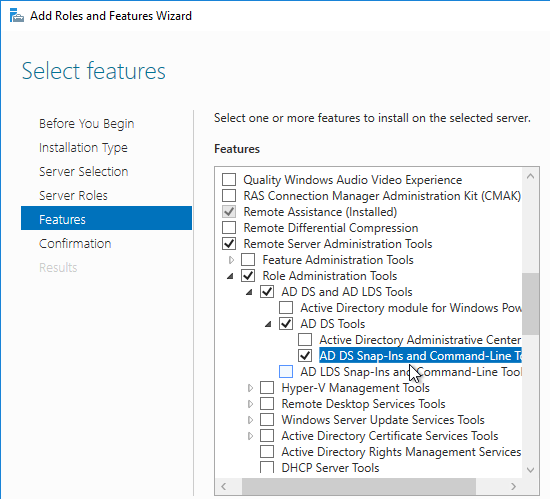Click the horizontal scrollbar thumb
550x499 pixels.
pyautogui.click(x=359, y=486)
